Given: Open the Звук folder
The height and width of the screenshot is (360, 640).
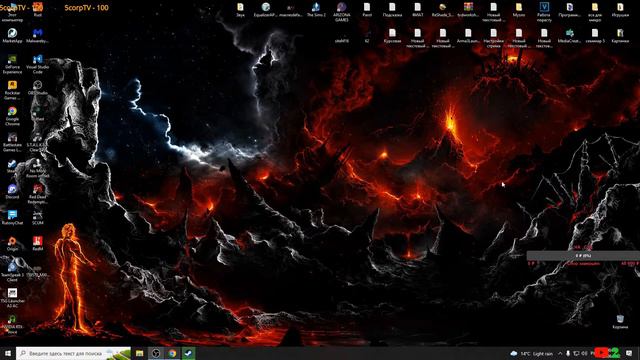Looking at the screenshot, I should click(240, 9).
